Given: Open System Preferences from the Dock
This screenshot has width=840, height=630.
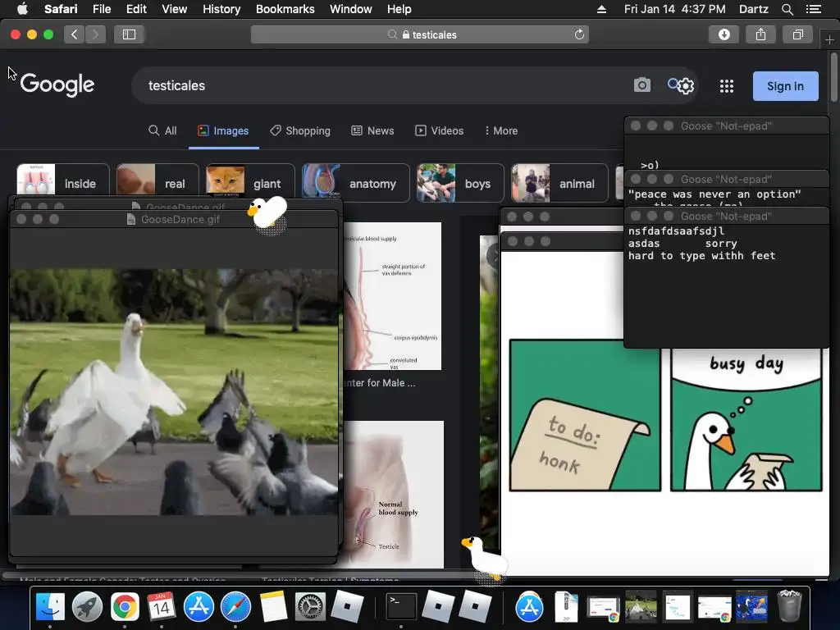Looking at the screenshot, I should [310, 606].
